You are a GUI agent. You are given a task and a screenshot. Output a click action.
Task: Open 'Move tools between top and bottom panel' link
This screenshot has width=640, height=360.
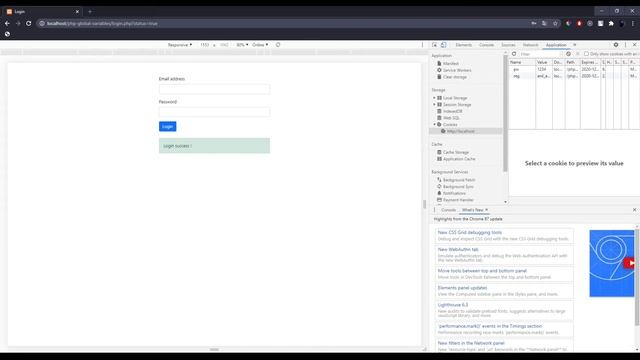[x=482, y=271]
